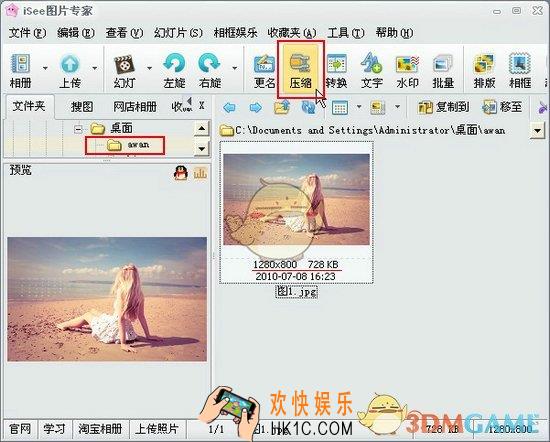Collapse the 桌面 tree node

pyautogui.click(x=78, y=129)
